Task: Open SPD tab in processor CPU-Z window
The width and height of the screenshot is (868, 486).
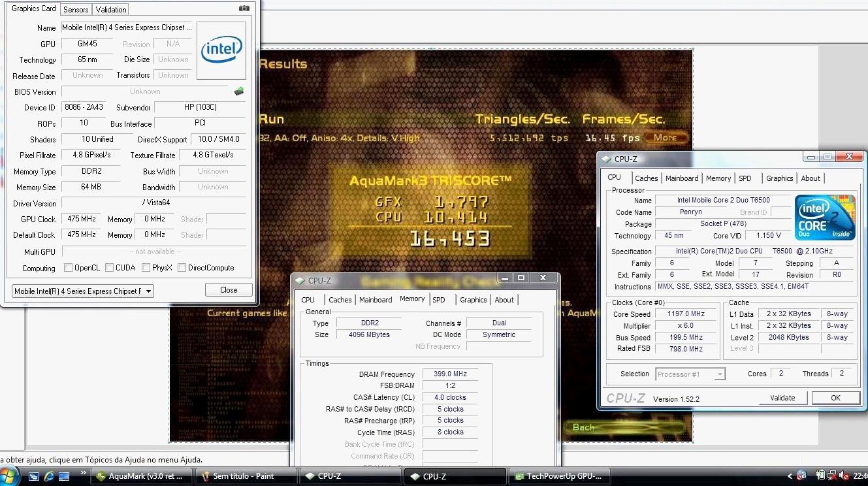Action: pyautogui.click(x=745, y=178)
